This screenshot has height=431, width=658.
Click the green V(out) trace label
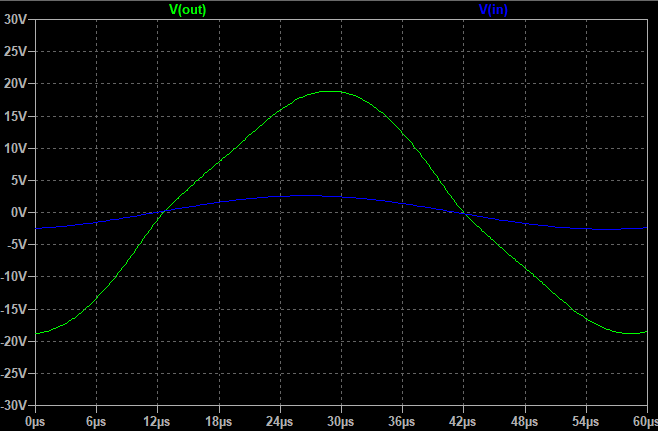coord(187,9)
